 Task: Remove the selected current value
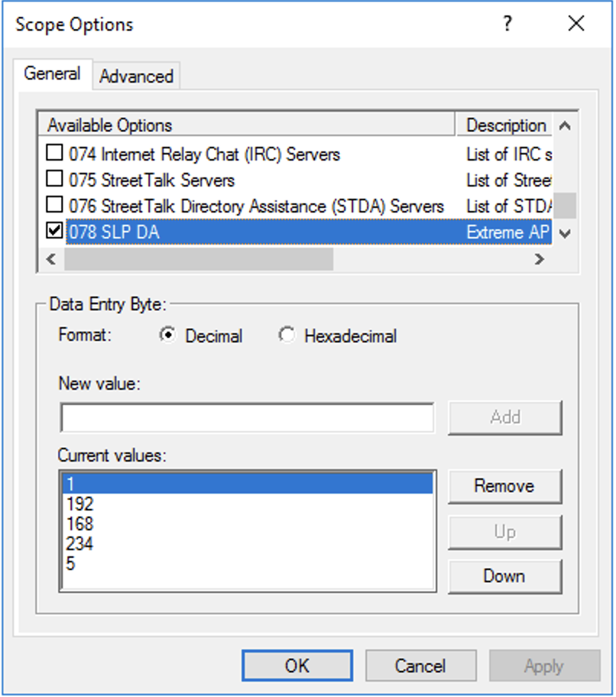[504, 486]
